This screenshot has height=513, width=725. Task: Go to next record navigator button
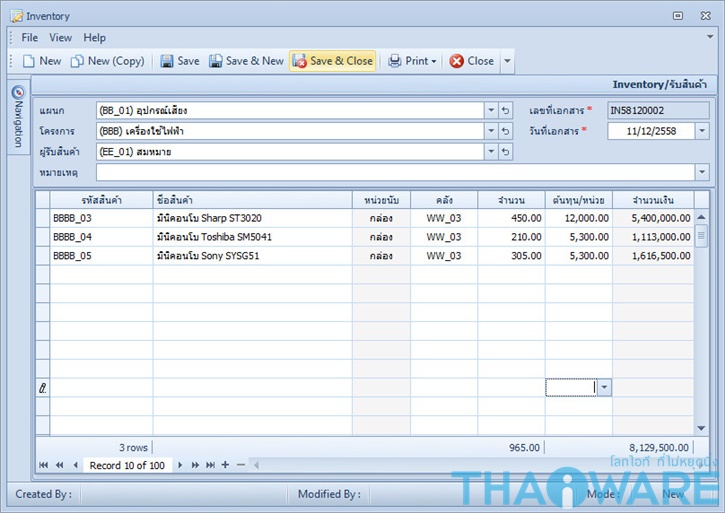pyautogui.click(x=180, y=465)
